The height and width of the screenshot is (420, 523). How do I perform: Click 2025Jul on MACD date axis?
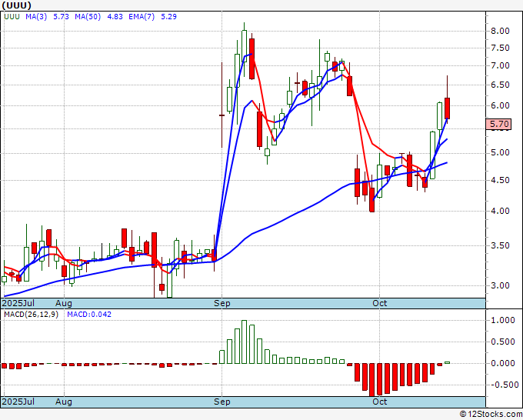(x=18, y=402)
